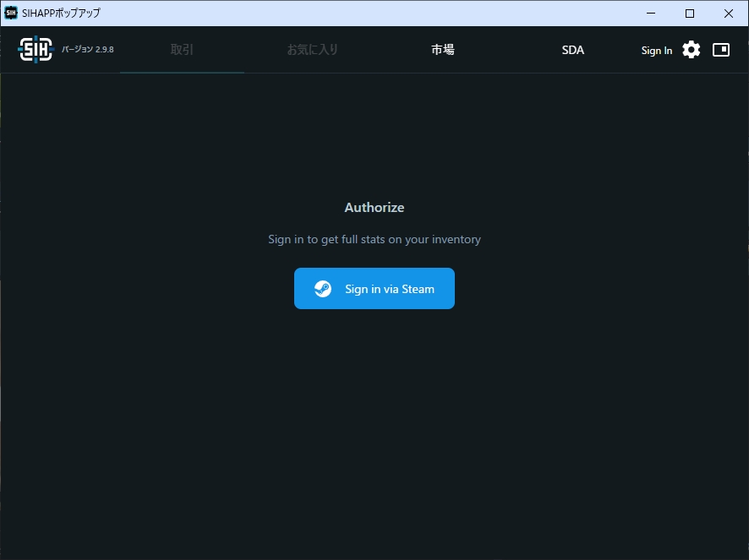This screenshot has height=560, width=749.
Task: Go to the SDA tab
Action: pos(573,50)
